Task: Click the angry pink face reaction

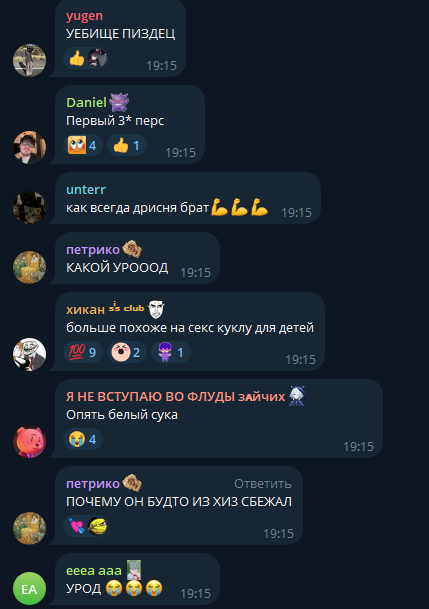Action: tap(127, 352)
